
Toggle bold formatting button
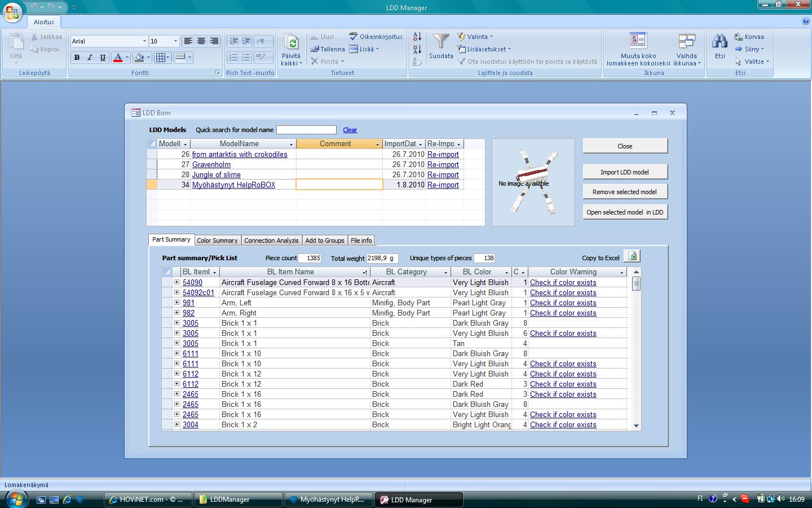[77, 58]
